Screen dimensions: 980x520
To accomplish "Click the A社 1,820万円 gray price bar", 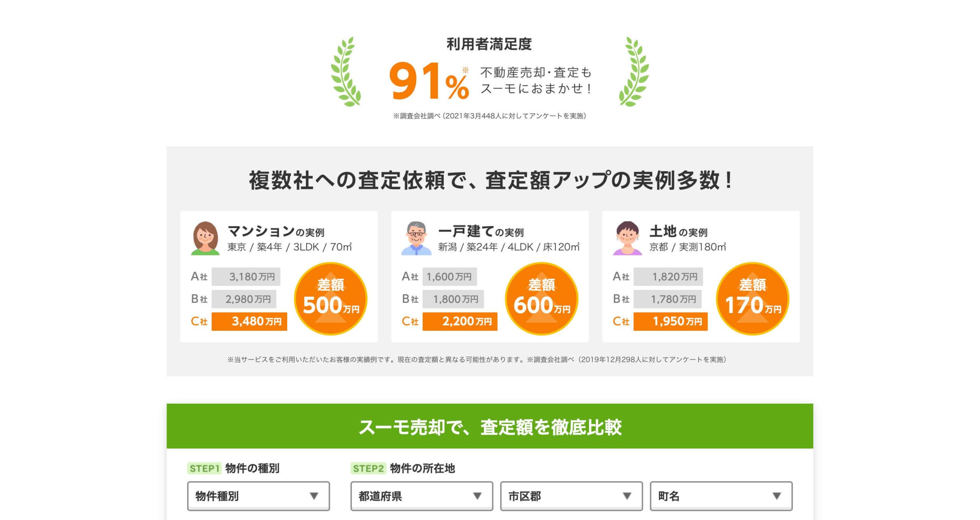I will (x=668, y=276).
